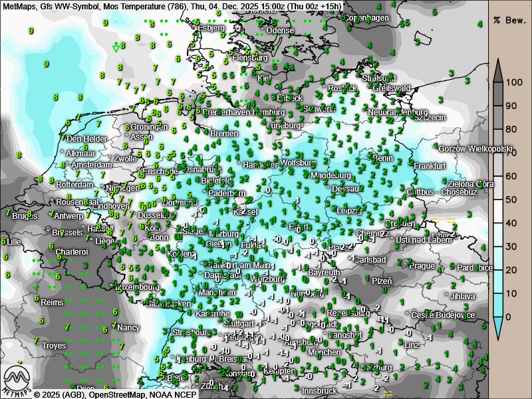Click the city marker dot for Prague
532x399 pixels.
pyautogui.click(x=406, y=265)
